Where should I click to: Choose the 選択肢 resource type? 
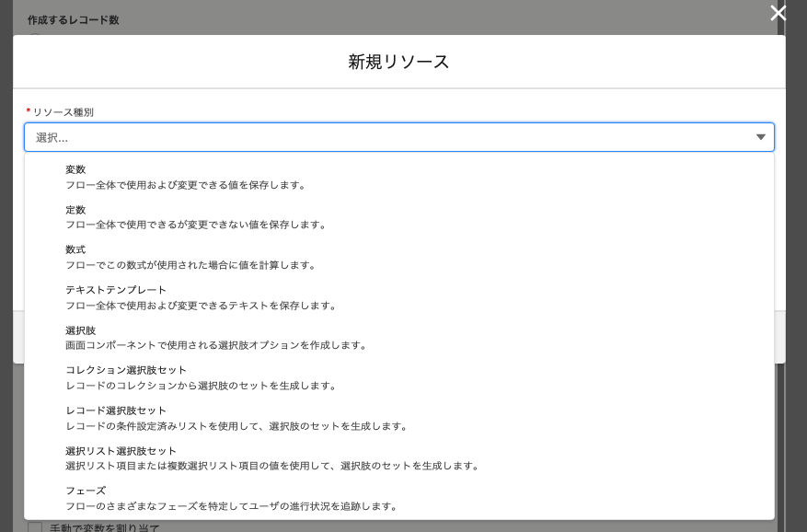[x=398, y=338]
